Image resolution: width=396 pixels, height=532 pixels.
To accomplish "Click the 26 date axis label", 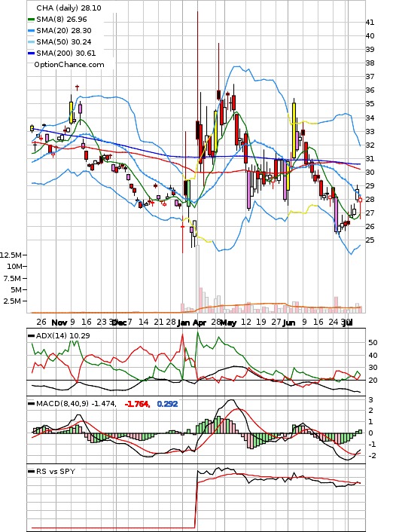I will [x=41, y=322].
